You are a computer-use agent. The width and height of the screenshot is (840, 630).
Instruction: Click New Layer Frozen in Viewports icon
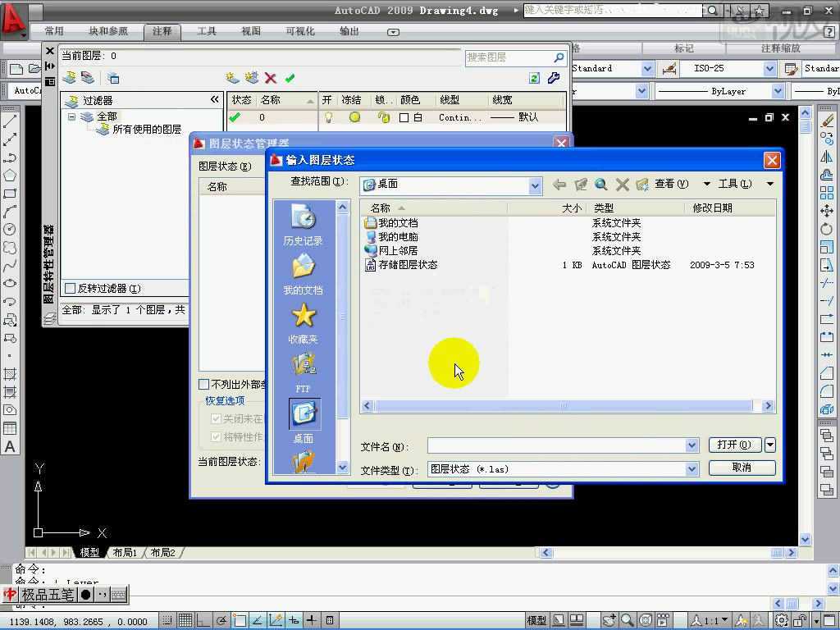[251, 78]
